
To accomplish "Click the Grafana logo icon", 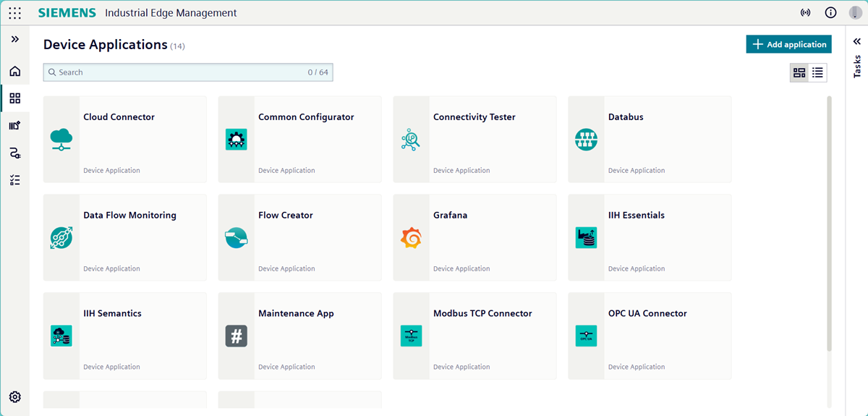I will click(412, 238).
